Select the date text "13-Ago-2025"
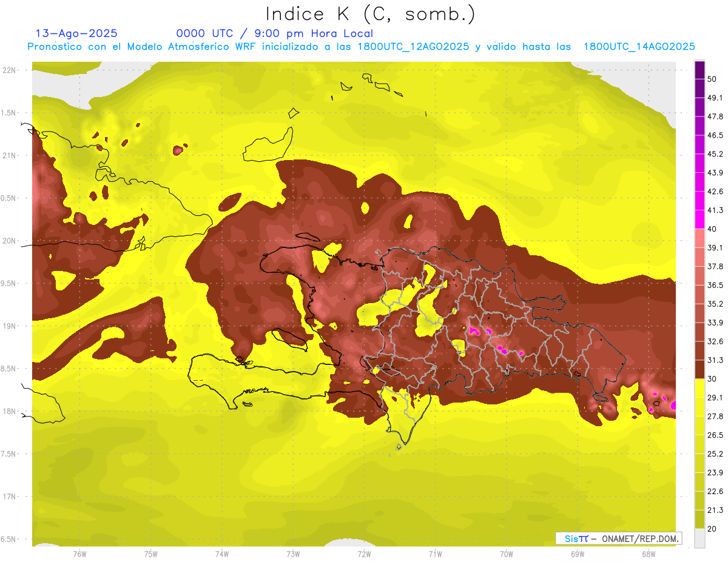The width and height of the screenshot is (728, 562). click(x=76, y=33)
